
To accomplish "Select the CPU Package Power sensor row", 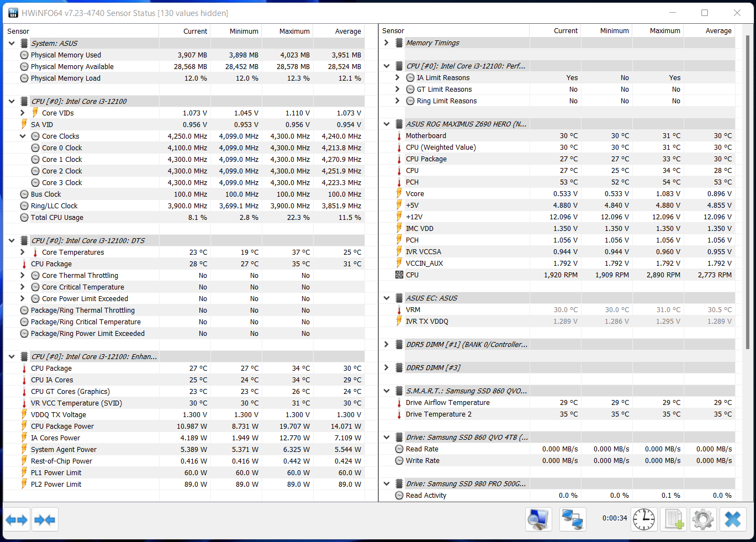I will pyautogui.click(x=62, y=427).
